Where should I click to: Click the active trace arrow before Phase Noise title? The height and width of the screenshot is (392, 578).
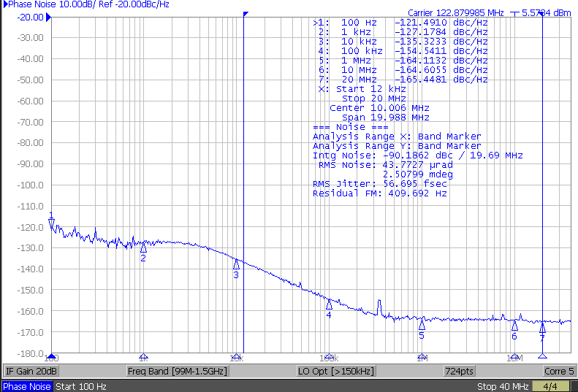(x=5, y=4)
